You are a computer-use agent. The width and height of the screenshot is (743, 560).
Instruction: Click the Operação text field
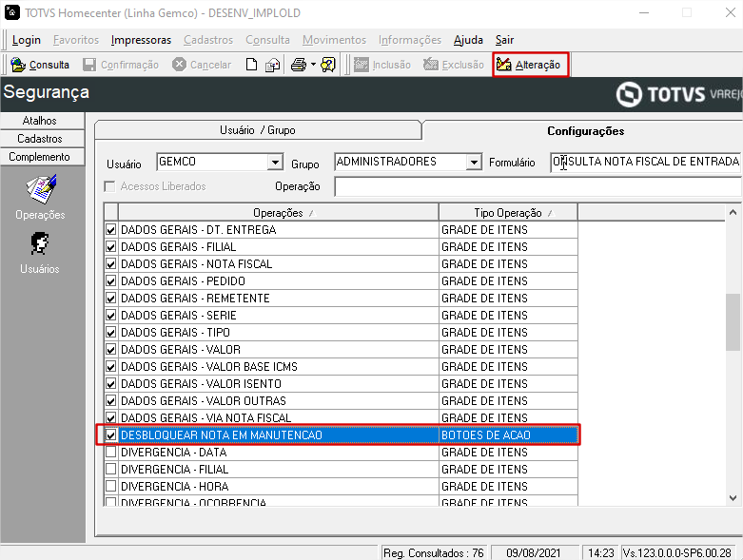(x=538, y=186)
